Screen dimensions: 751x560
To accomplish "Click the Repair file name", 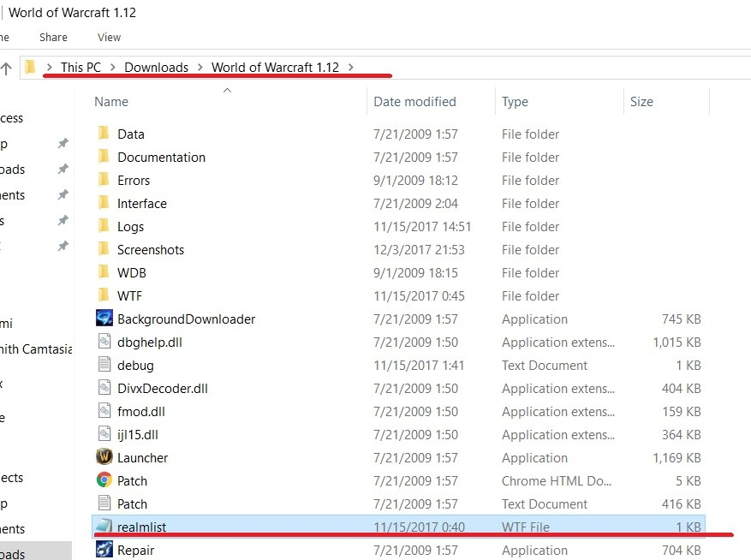I will click(x=136, y=551).
